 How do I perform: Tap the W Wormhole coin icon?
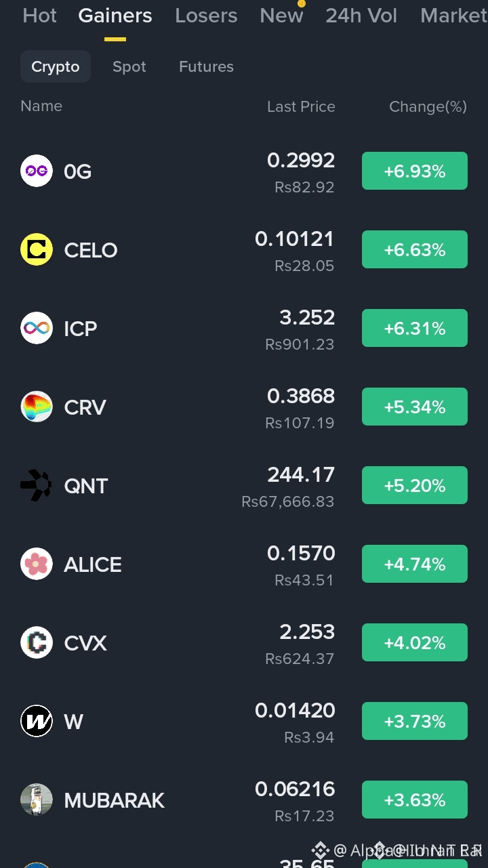(37, 721)
